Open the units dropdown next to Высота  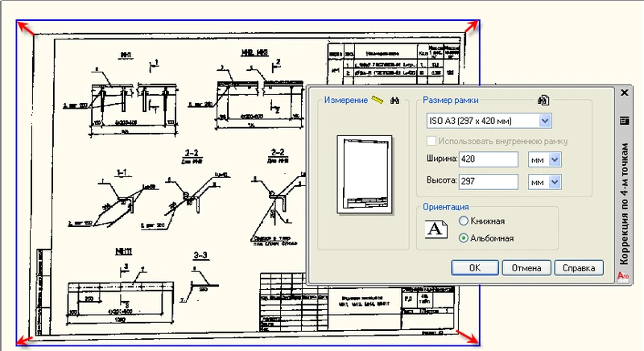click(x=555, y=182)
